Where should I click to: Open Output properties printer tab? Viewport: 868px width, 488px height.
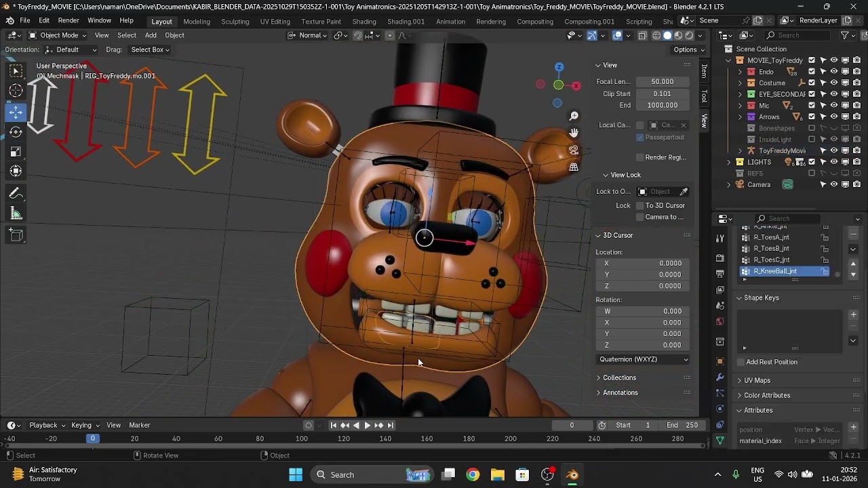(720, 274)
